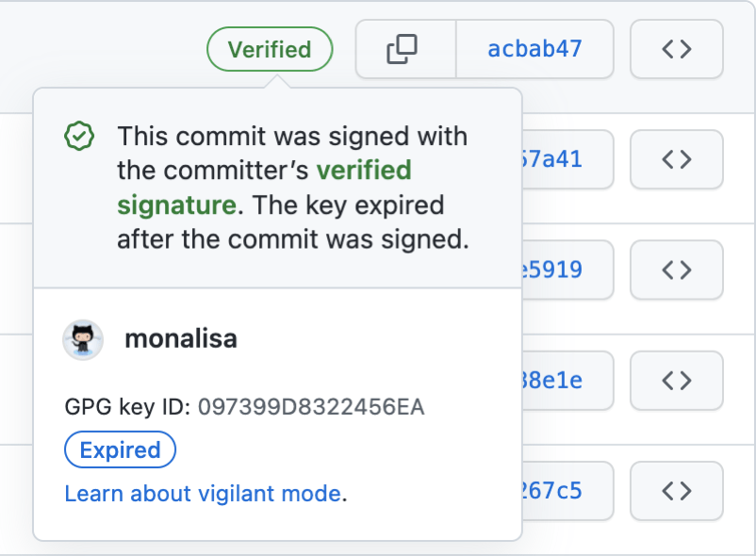Click the code brackets icon next to 57a41
Screen dimensions: 756x556
[676, 159]
